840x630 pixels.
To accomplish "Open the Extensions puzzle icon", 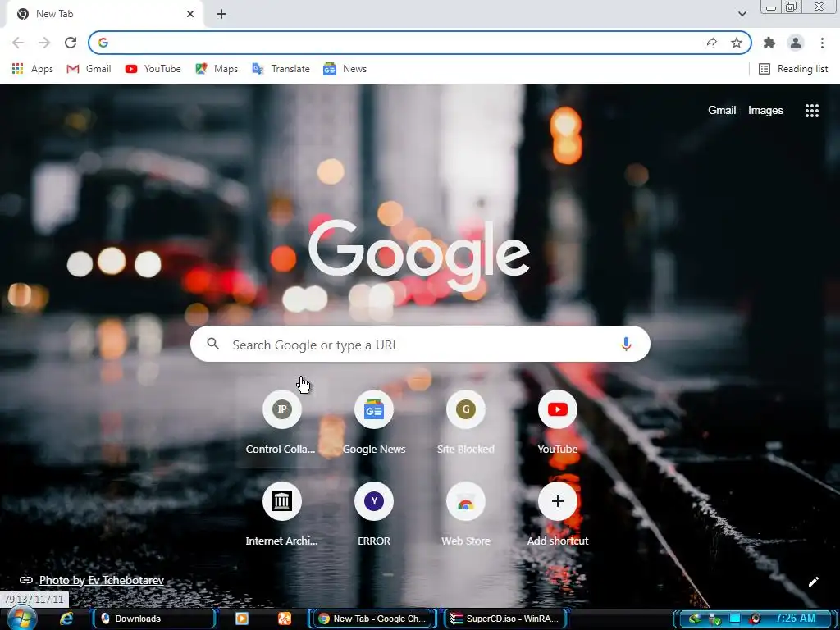I will tap(769, 43).
